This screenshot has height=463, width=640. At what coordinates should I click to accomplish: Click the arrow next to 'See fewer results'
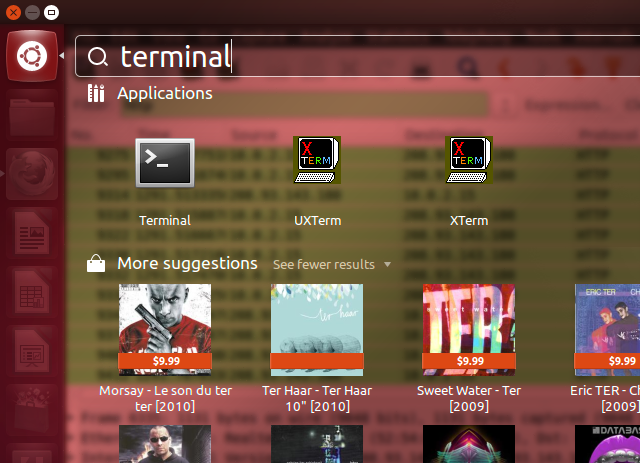pyautogui.click(x=387, y=265)
